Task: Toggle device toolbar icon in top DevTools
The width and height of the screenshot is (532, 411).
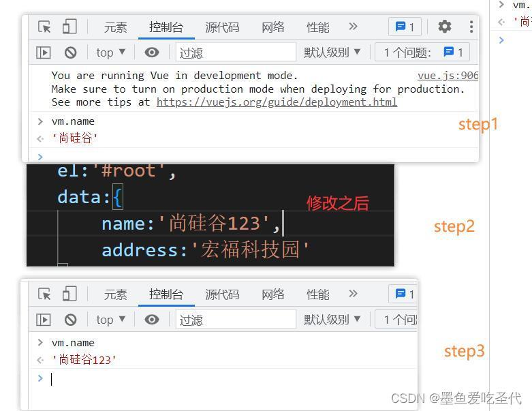Action: point(69,27)
